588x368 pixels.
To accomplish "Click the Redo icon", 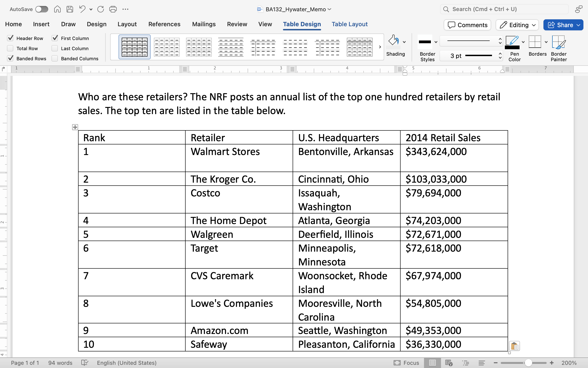I will [x=100, y=9].
